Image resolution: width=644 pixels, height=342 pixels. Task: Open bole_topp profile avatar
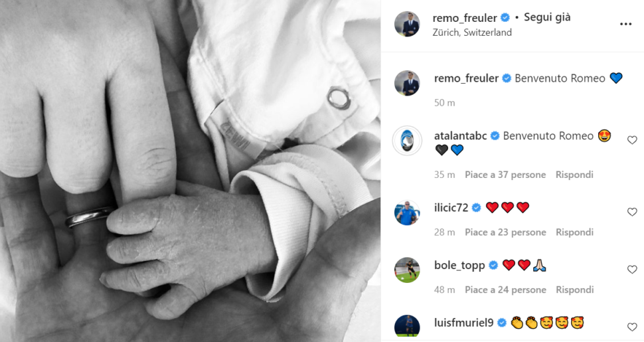pyautogui.click(x=407, y=270)
